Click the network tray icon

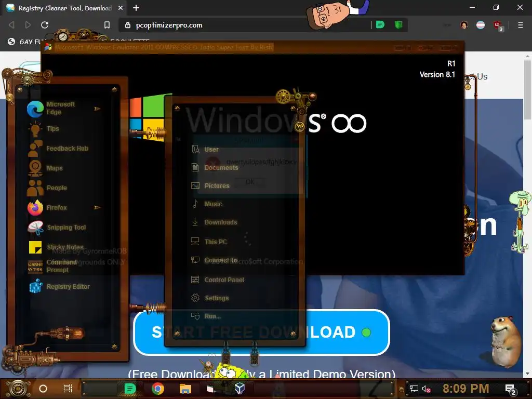414,389
